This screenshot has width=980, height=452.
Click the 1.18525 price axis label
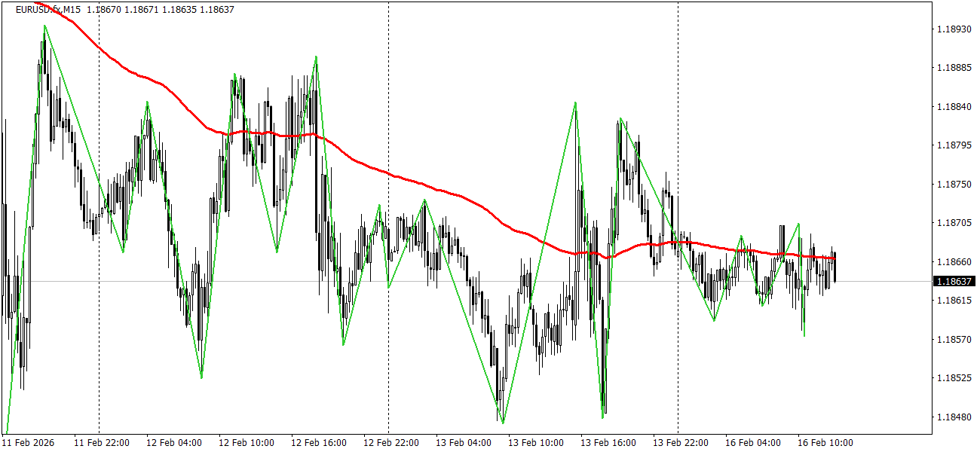(x=953, y=378)
